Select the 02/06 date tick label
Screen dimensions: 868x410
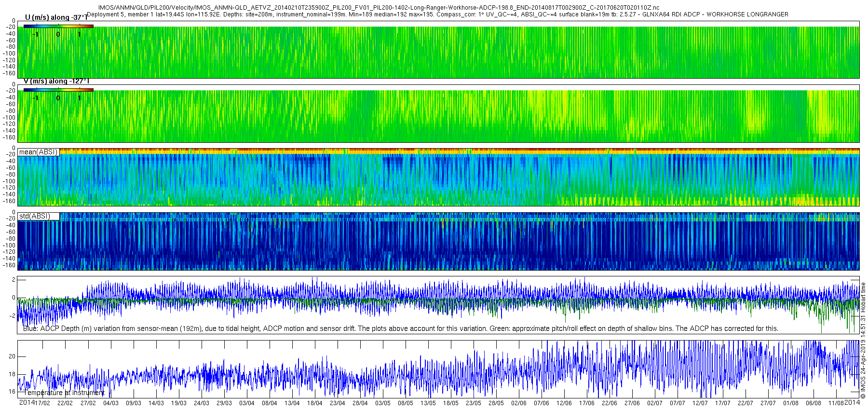pos(518,403)
